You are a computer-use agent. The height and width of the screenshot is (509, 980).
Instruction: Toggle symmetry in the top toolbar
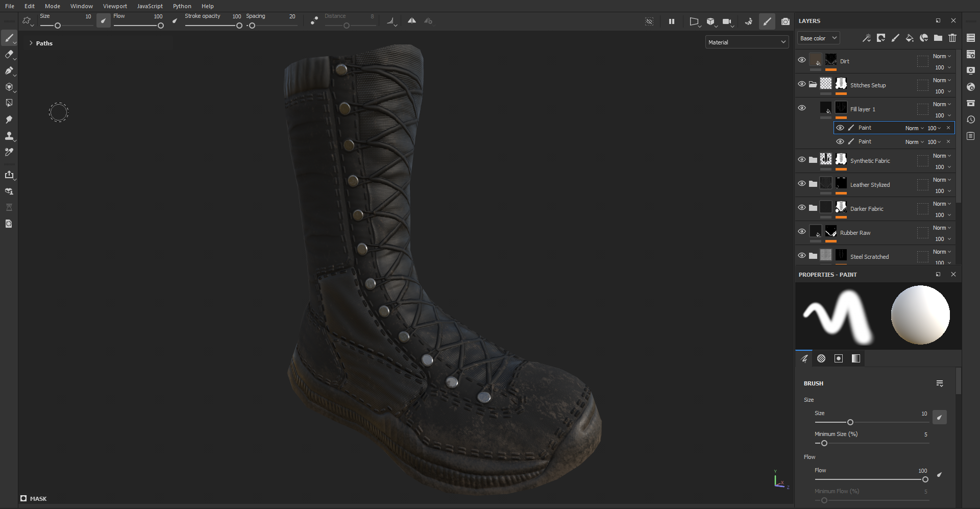tap(411, 21)
